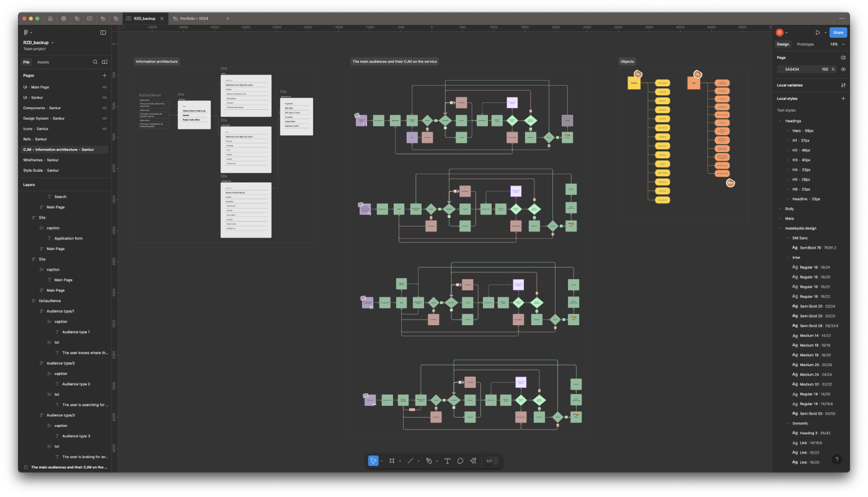The width and height of the screenshot is (868, 497).
Task: Select the Text tool
Action: [x=448, y=460]
